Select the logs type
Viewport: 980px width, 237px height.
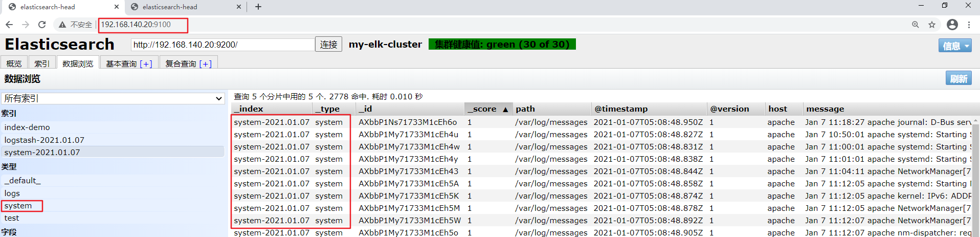113,193
